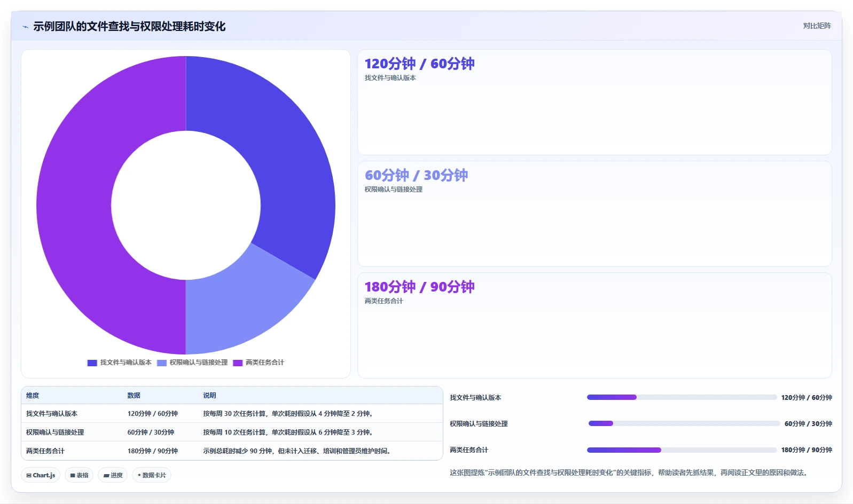Click the 找文件与确认版本 progress label
Viewport: 853px width, 504px height.
click(475, 398)
